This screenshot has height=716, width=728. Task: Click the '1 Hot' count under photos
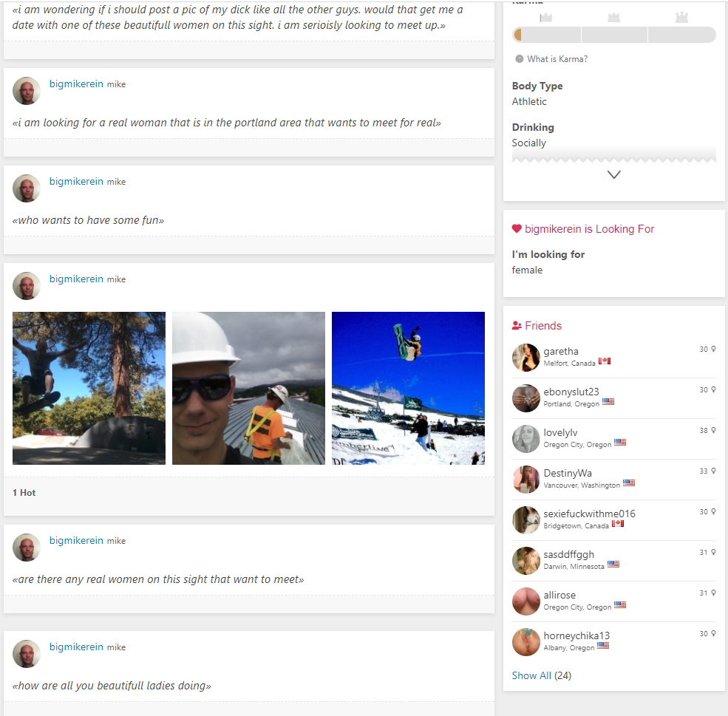pos(24,493)
